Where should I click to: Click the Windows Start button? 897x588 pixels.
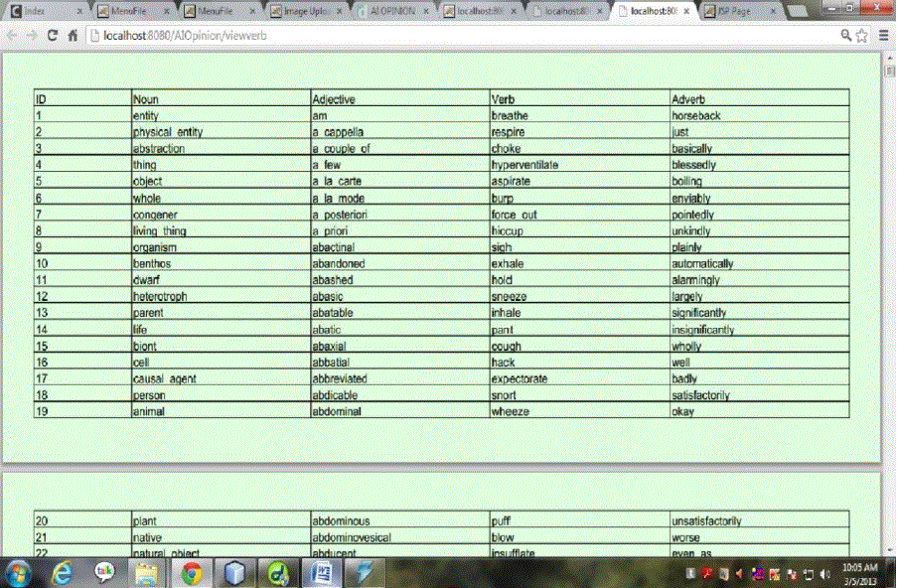pyautogui.click(x=19, y=572)
